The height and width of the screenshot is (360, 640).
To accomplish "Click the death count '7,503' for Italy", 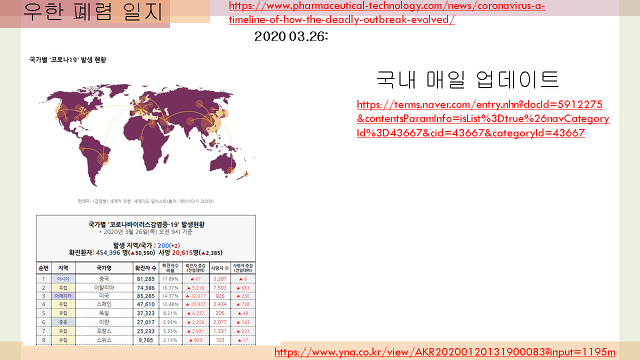I will coord(220,288).
